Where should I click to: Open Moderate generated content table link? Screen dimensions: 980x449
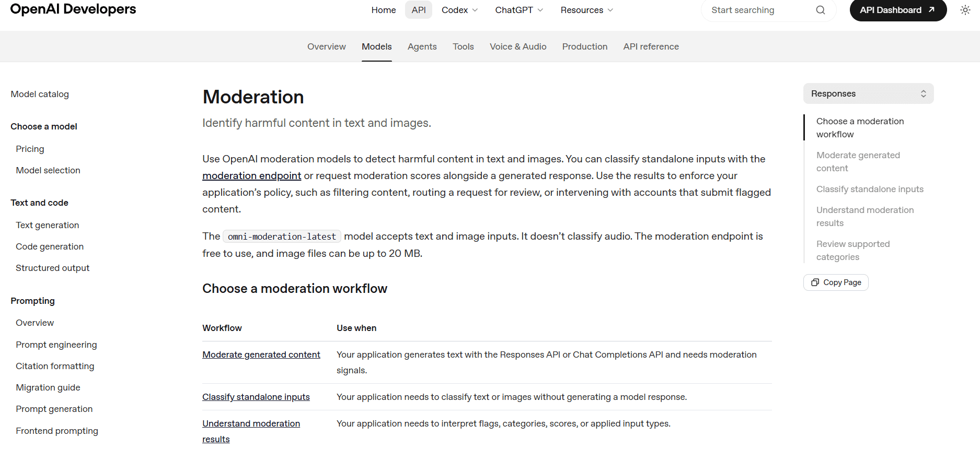point(261,355)
